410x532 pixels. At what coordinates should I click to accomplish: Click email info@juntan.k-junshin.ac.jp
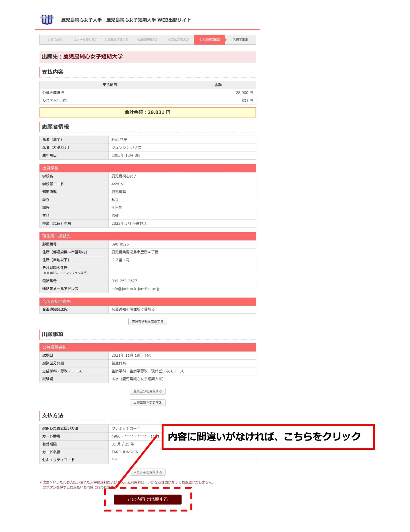coord(136,289)
